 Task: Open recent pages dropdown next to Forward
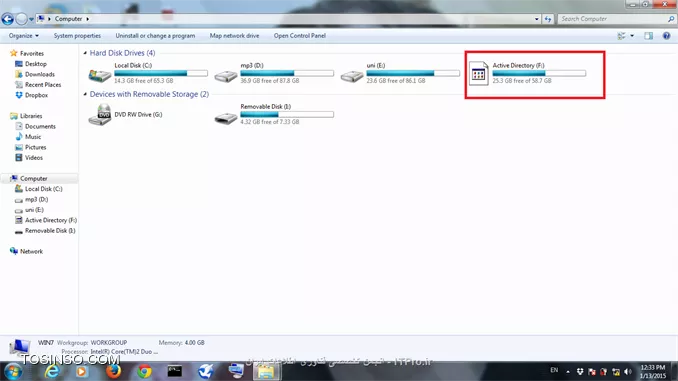32,19
